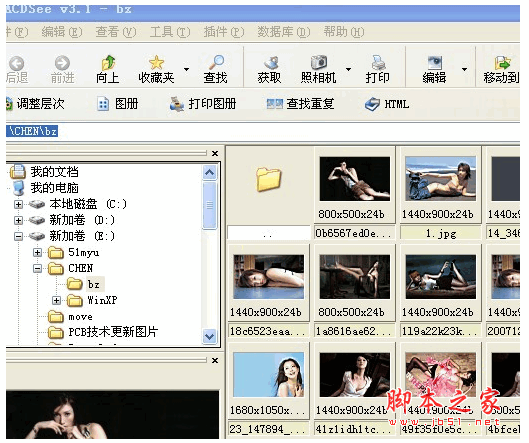Image resolution: width=529 pixels, height=443 pixels.
Task: Select 新加卷 (D:) drive
Action: 82,220
